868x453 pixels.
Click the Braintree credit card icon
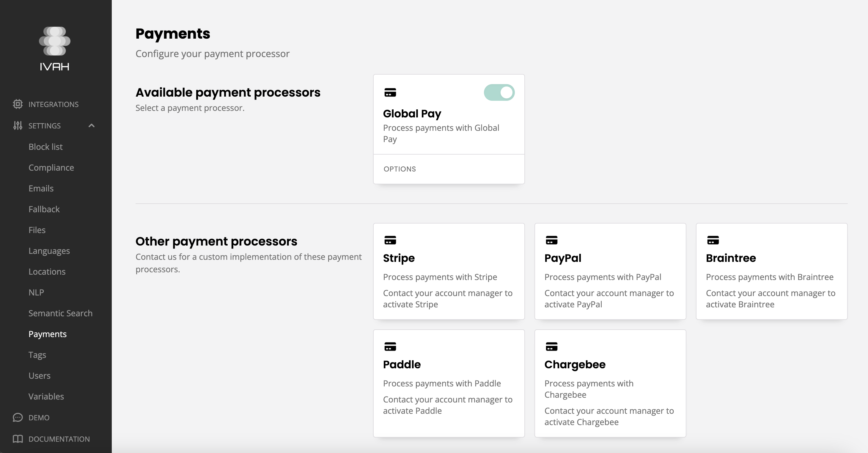713,240
